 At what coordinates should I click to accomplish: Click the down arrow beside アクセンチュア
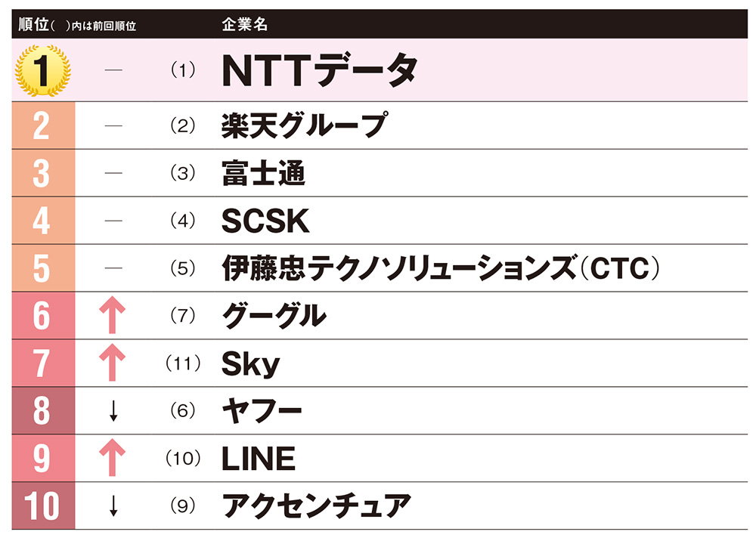(113, 505)
